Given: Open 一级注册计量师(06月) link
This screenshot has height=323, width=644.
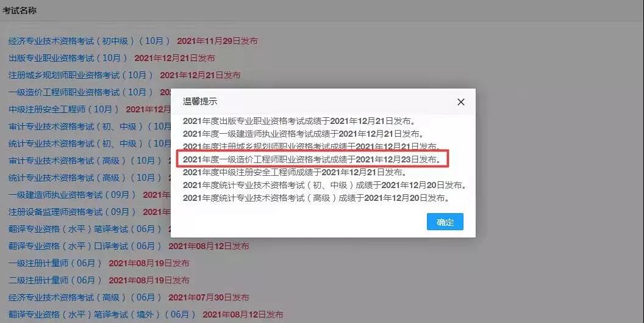Looking at the screenshot, I should pos(55,263).
